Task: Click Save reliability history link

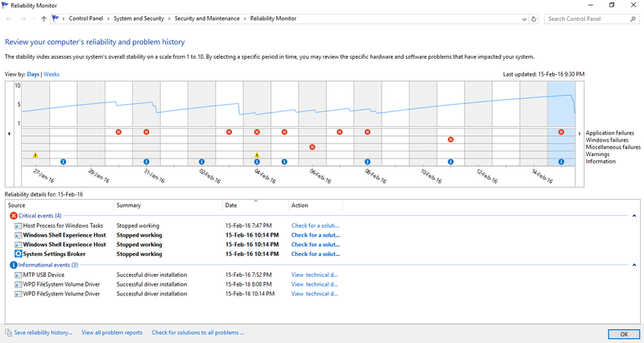Action: coord(43,333)
